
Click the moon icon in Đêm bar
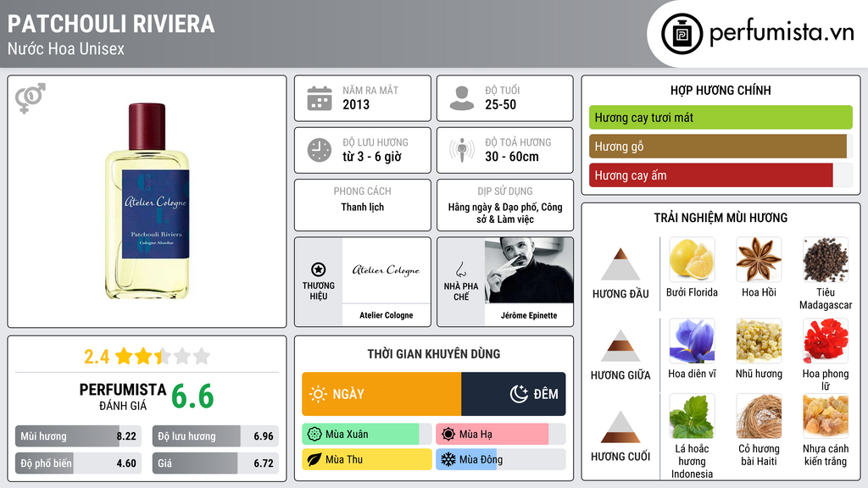click(x=519, y=394)
